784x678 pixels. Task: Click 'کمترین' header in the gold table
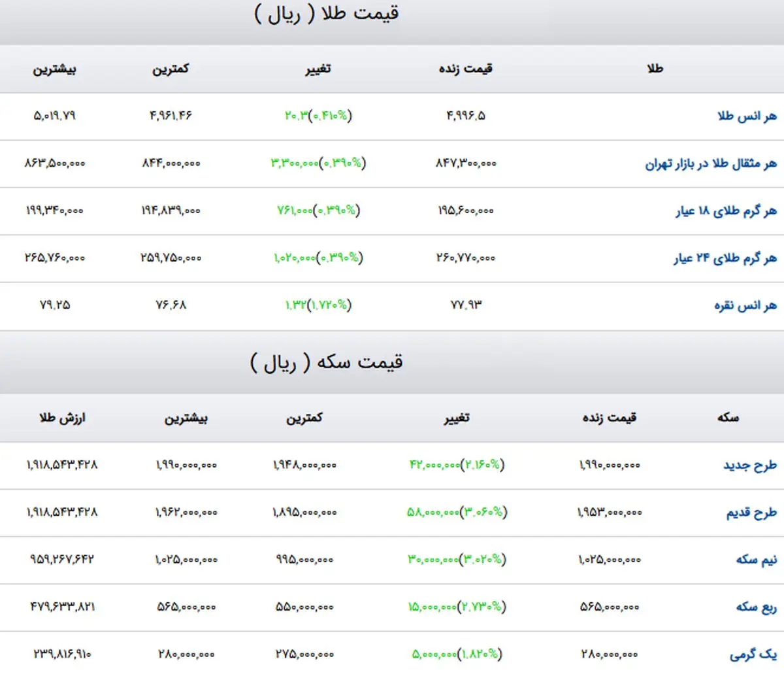(171, 69)
